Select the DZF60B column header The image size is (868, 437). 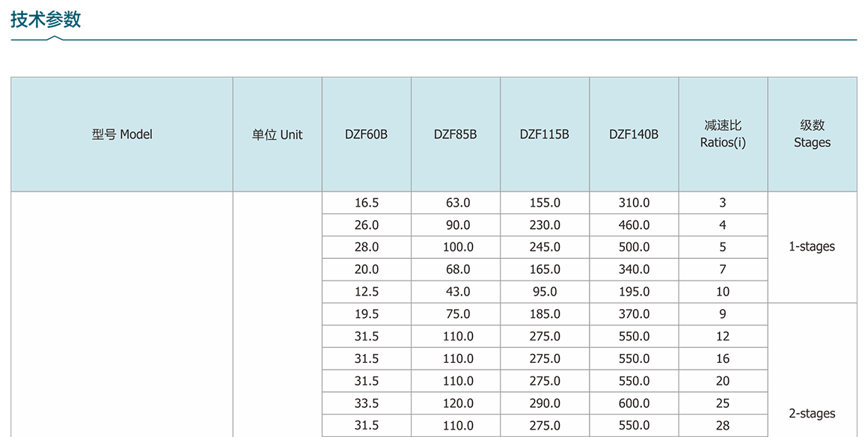[x=366, y=135]
